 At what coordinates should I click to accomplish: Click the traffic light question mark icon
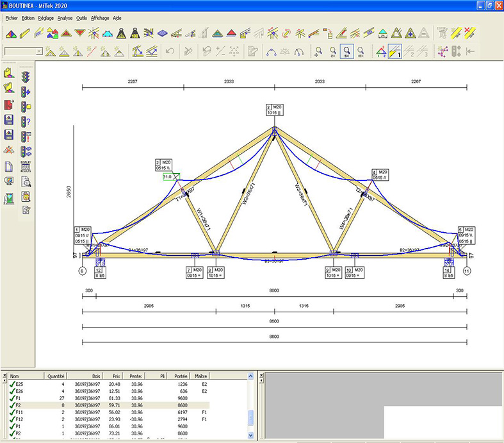[x=26, y=122]
